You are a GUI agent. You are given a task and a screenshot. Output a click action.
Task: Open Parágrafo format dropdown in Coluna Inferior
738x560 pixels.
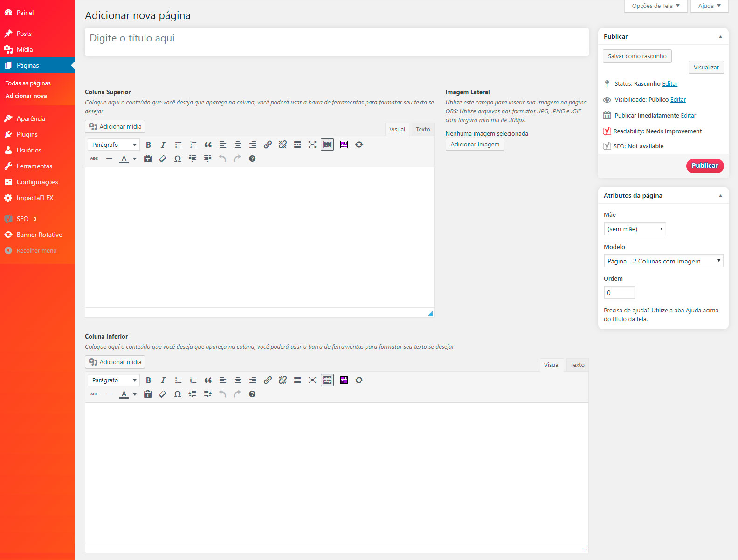point(114,380)
